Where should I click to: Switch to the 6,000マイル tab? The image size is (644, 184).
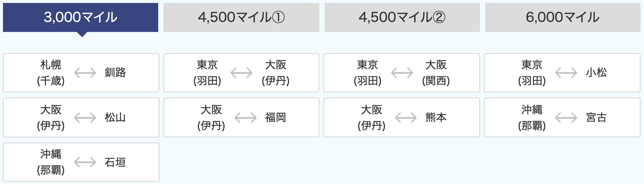click(x=563, y=17)
